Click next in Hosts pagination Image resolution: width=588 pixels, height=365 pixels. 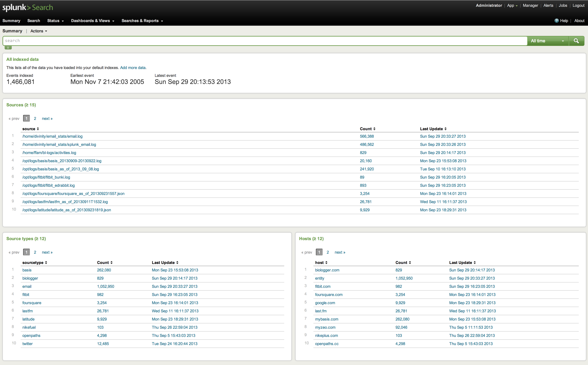click(340, 252)
